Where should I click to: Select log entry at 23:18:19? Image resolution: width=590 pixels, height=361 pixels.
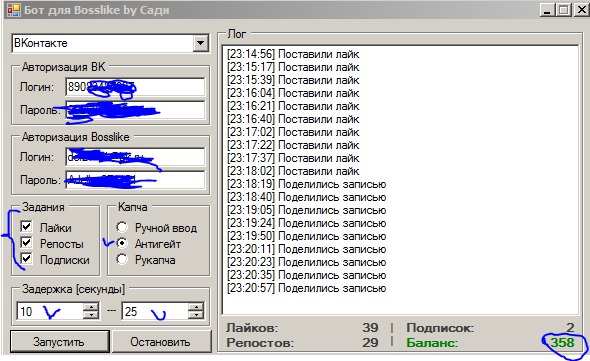click(x=307, y=184)
